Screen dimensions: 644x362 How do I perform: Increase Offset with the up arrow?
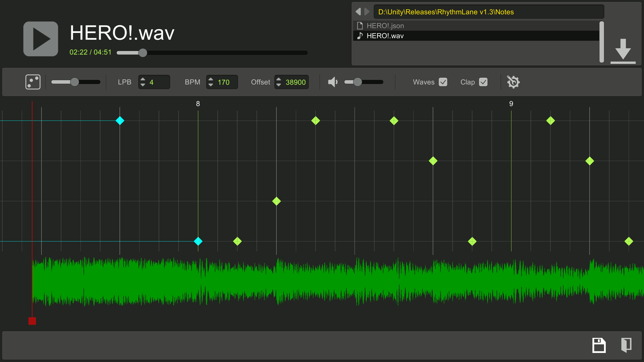(x=278, y=79)
